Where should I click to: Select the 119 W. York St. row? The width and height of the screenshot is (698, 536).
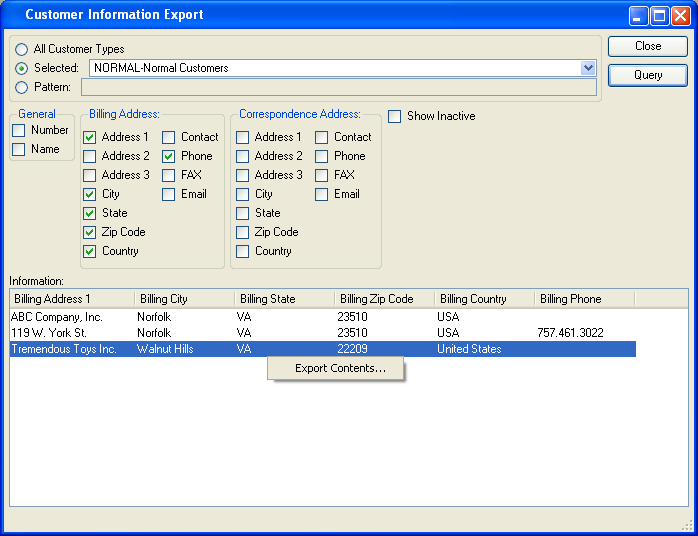[x=49, y=333]
